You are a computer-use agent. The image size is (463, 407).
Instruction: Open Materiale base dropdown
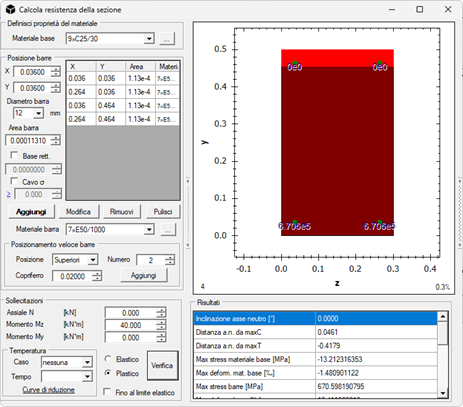pyautogui.click(x=149, y=39)
